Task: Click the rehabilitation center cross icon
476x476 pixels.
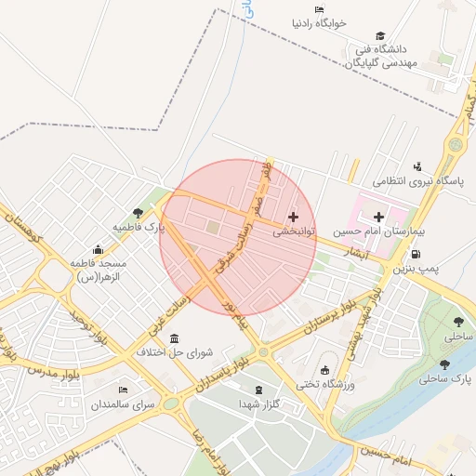Action: (293, 218)
